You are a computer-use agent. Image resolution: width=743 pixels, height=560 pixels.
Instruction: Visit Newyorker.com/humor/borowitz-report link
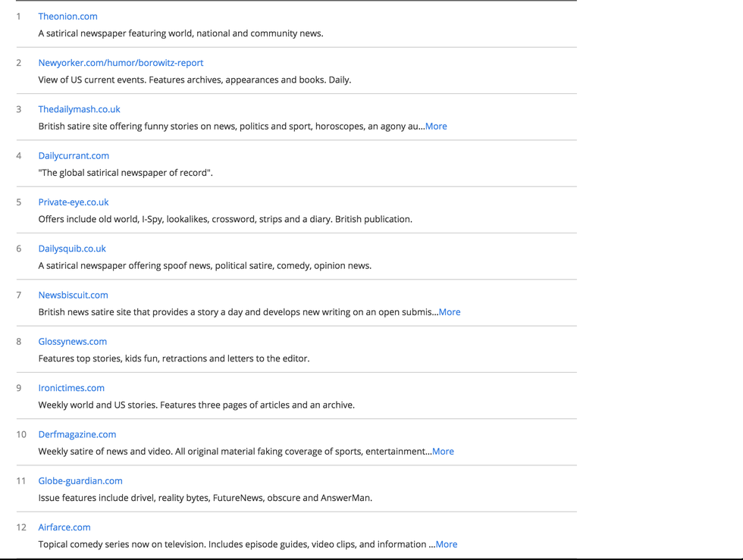pyautogui.click(x=121, y=63)
